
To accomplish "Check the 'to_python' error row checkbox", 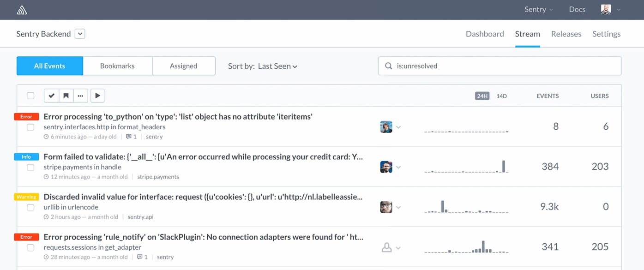I will (30, 127).
